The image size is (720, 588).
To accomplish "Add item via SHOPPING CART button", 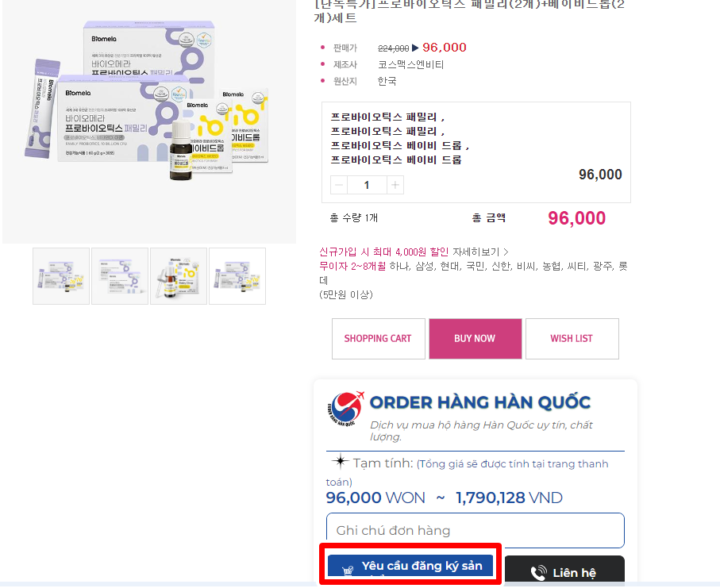I will tap(379, 339).
